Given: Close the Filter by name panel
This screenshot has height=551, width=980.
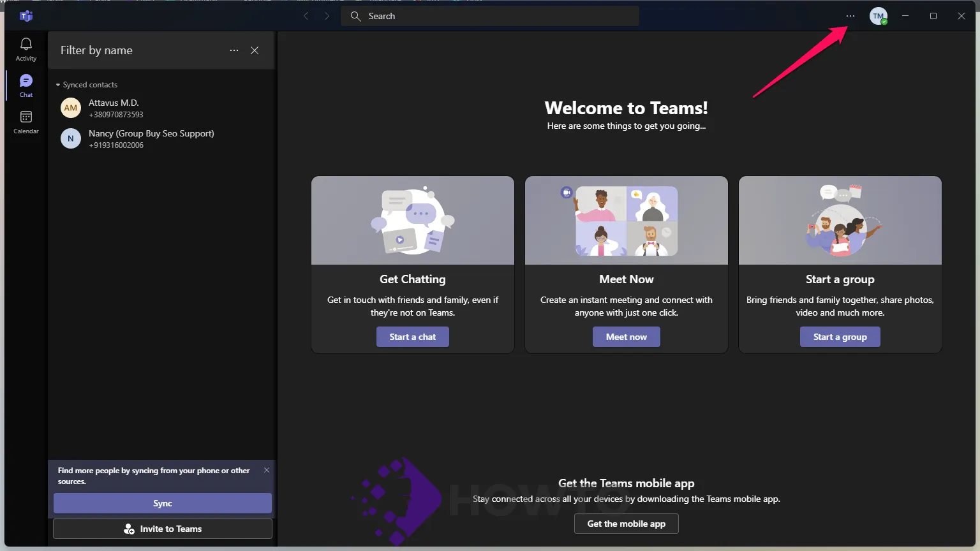Looking at the screenshot, I should pyautogui.click(x=255, y=50).
